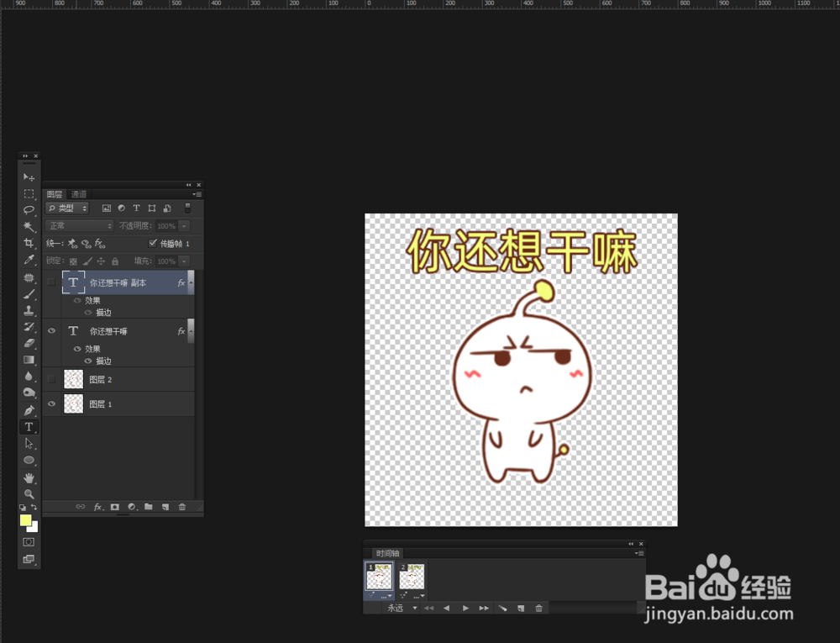The height and width of the screenshot is (643, 840).
Task: Filter layers by pixel layer type
Action: coord(107,208)
